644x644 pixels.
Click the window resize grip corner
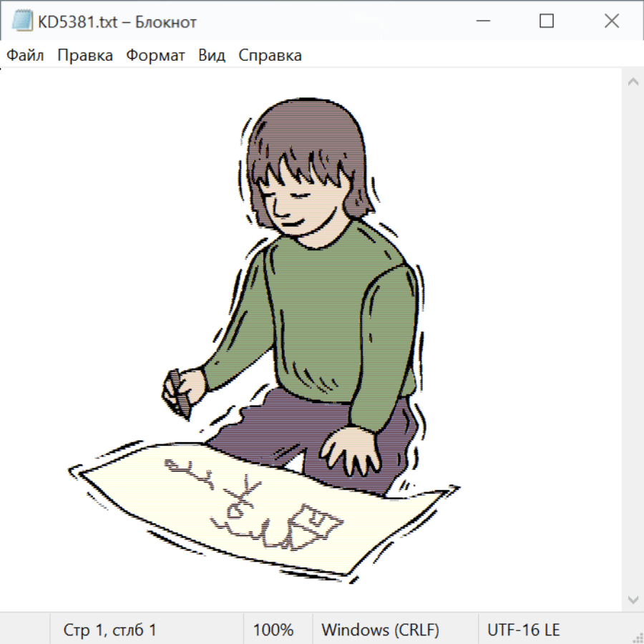(638, 638)
